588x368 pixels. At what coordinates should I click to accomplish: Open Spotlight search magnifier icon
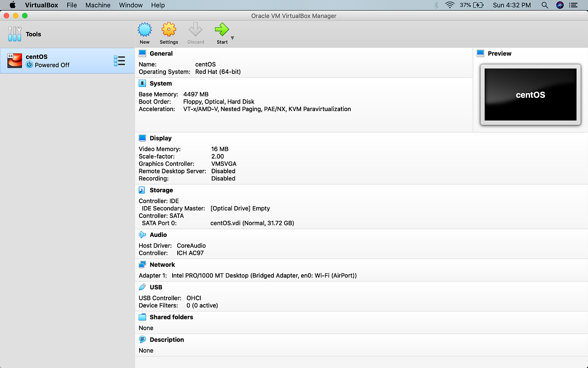point(545,5)
